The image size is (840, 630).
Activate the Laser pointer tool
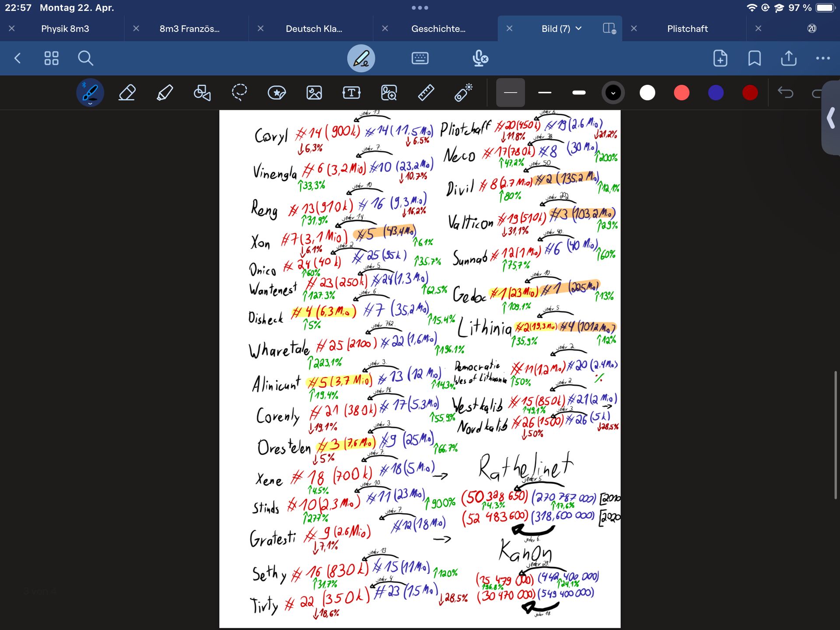[463, 93]
